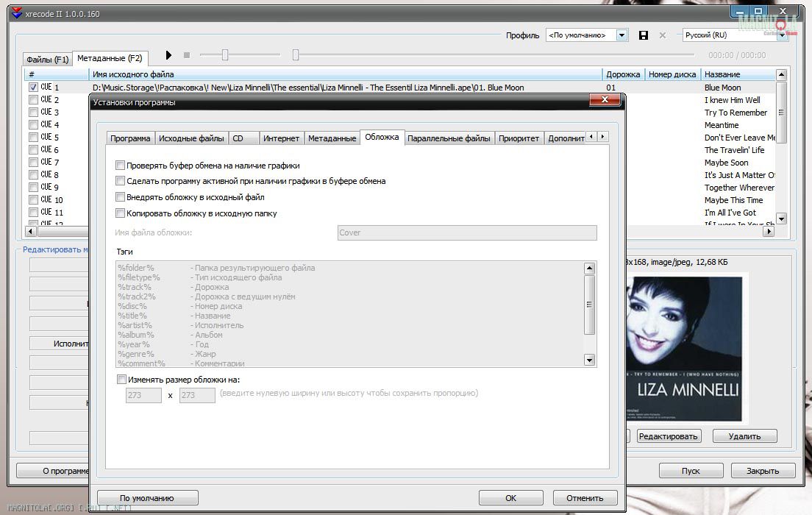
Task: Click the play button in the player bar
Action: click(168, 55)
